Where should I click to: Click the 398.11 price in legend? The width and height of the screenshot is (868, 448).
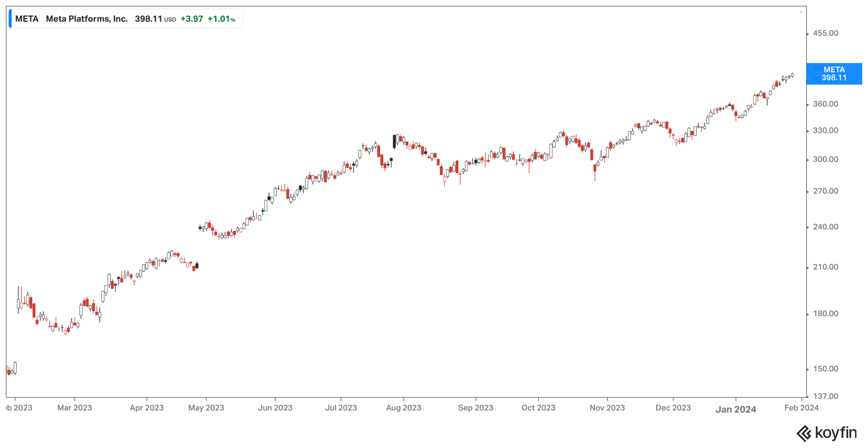tap(148, 19)
